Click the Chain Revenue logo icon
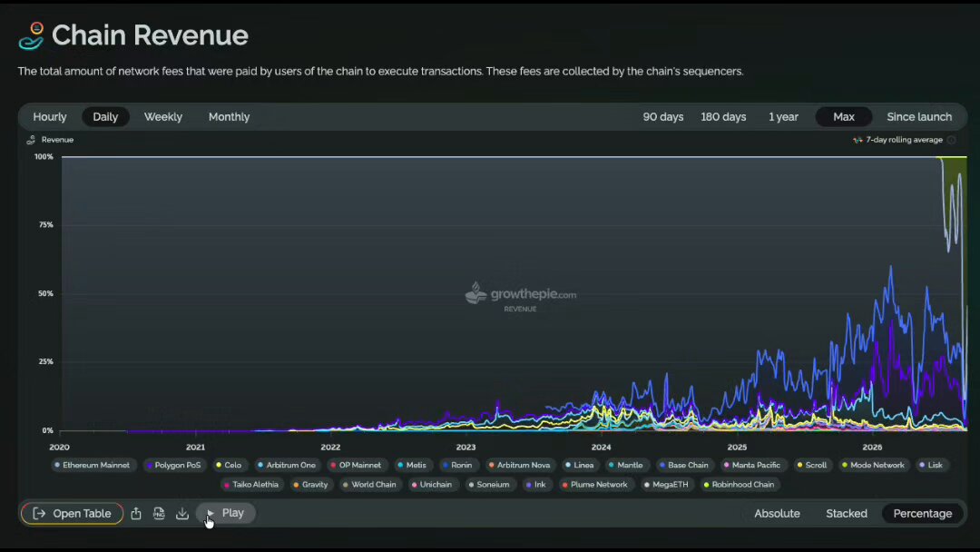980x552 pixels. pos(31,35)
